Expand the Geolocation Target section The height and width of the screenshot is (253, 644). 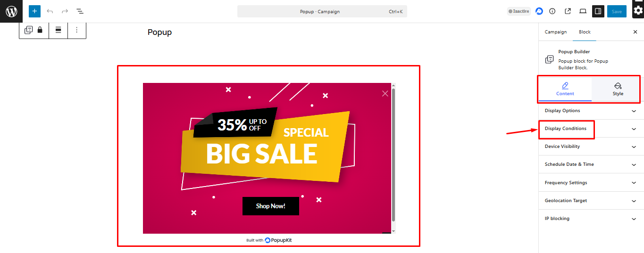tap(591, 201)
